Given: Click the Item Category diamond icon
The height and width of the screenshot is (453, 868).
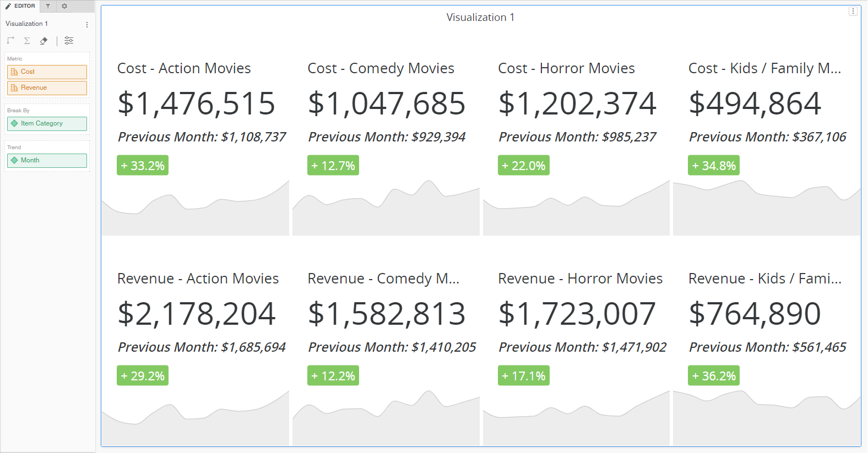Looking at the screenshot, I should [14, 124].
